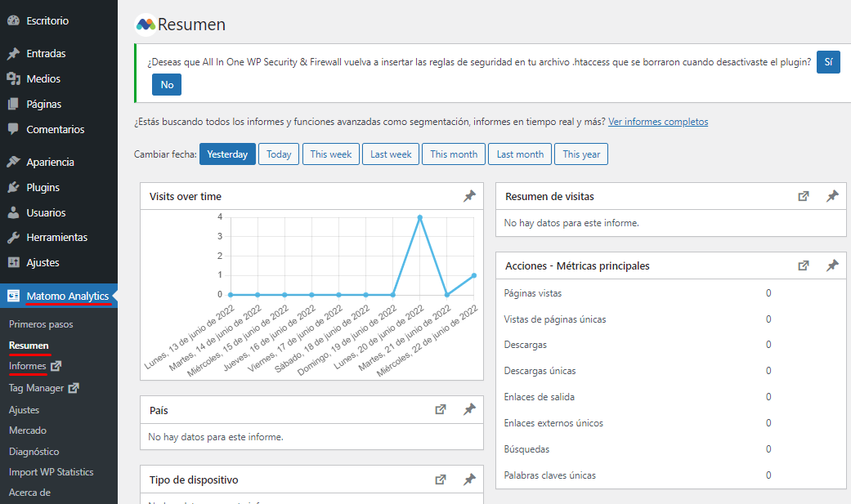
Task: Click the Comentarios speech bubble icon
Action: click(14, 129)
